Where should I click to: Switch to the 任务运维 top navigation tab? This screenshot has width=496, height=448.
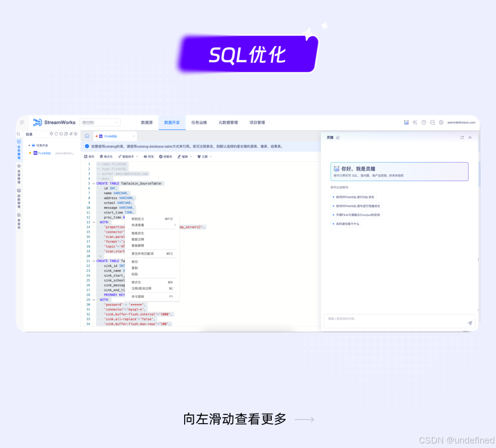coord(199,122)
